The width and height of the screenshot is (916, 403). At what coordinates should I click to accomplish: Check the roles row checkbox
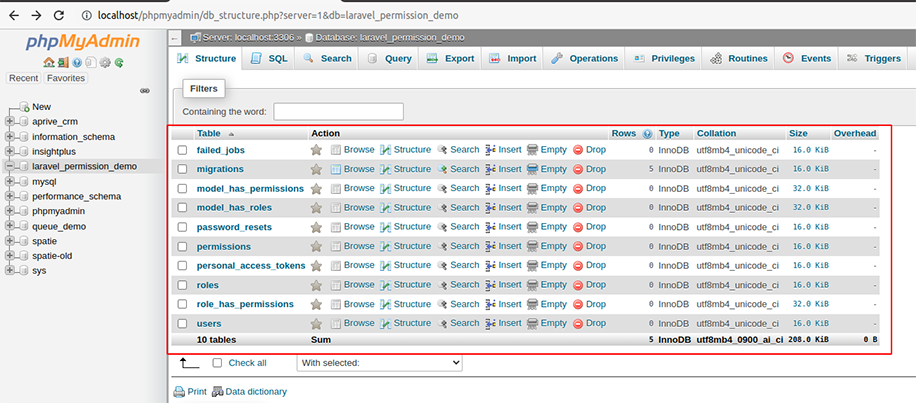pyautogui.click(x=182, y=285)
